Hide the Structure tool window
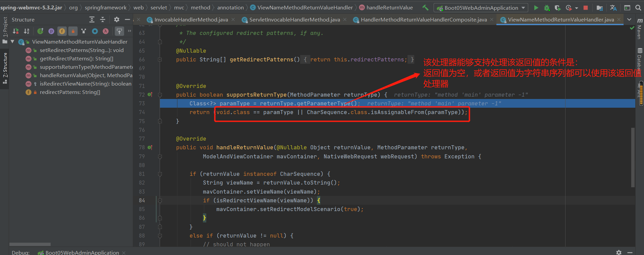Image resolution: width=644 pixels, height=255 pixels. pyautogui.click(x=127, y=19)
